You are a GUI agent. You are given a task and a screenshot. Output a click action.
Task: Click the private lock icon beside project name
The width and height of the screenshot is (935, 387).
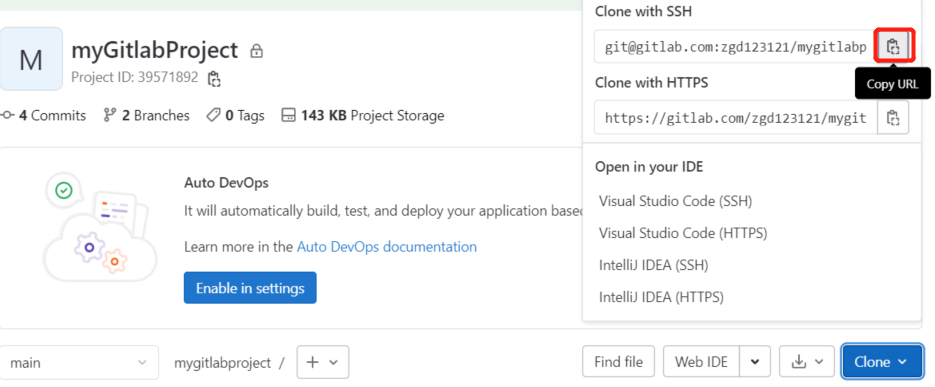click(256, 51)
